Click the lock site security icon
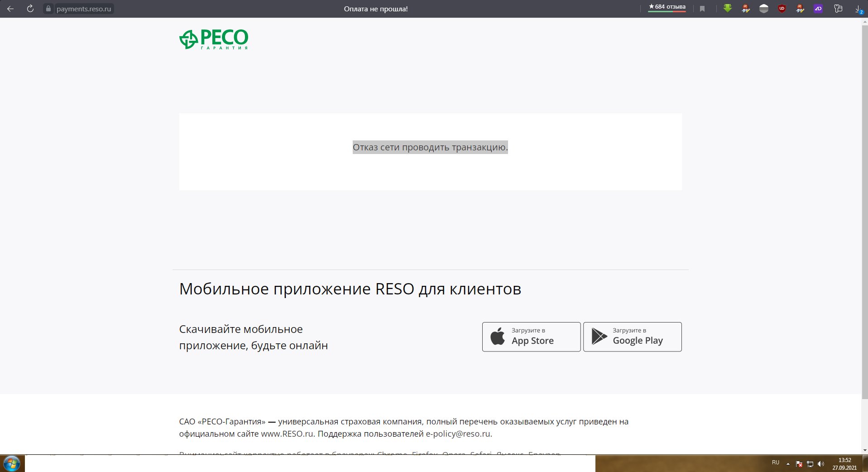The image size is (868, 472). (49, 9)
